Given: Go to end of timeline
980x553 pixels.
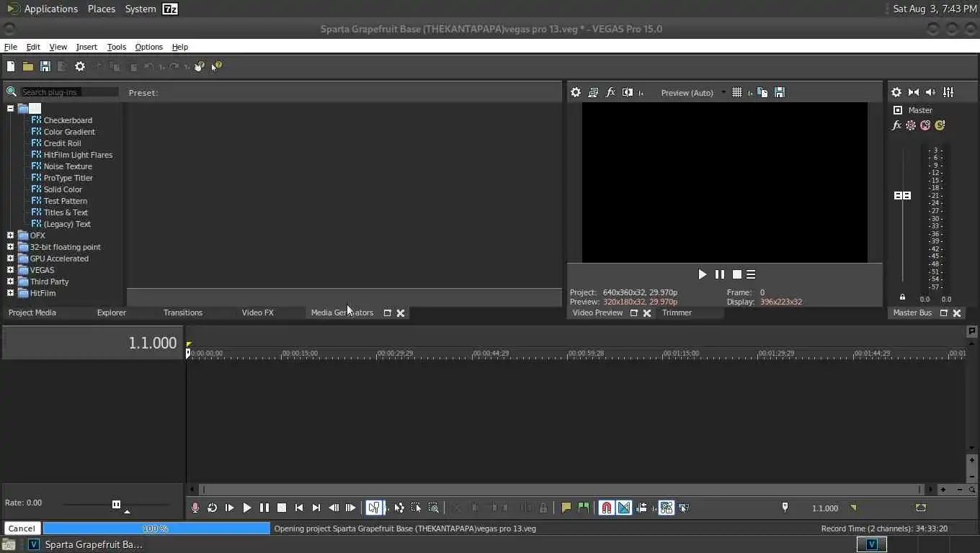Looking at the screenshot, I should click(x=316, y=508).
